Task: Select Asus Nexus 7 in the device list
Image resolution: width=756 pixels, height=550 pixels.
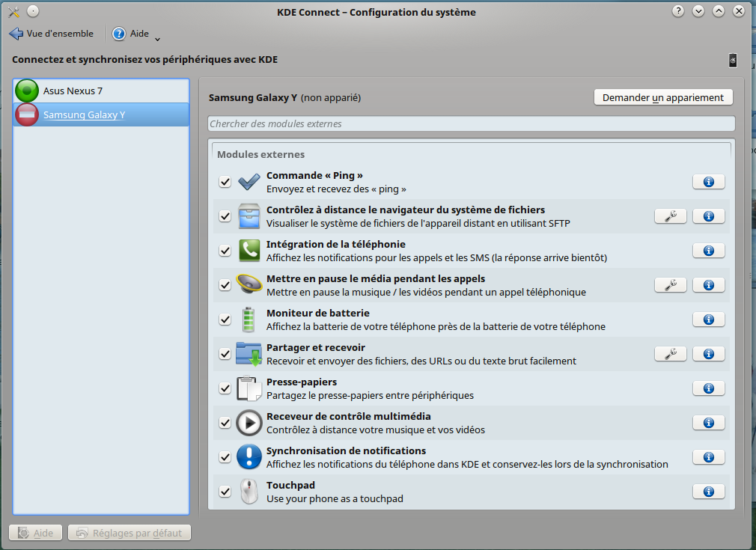Action: pos(73,91)
